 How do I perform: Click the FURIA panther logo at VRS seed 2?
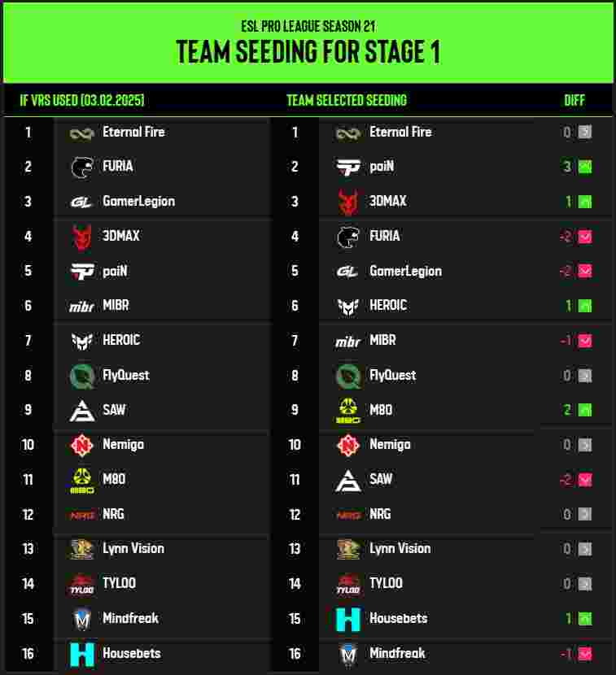click(82, 167)
